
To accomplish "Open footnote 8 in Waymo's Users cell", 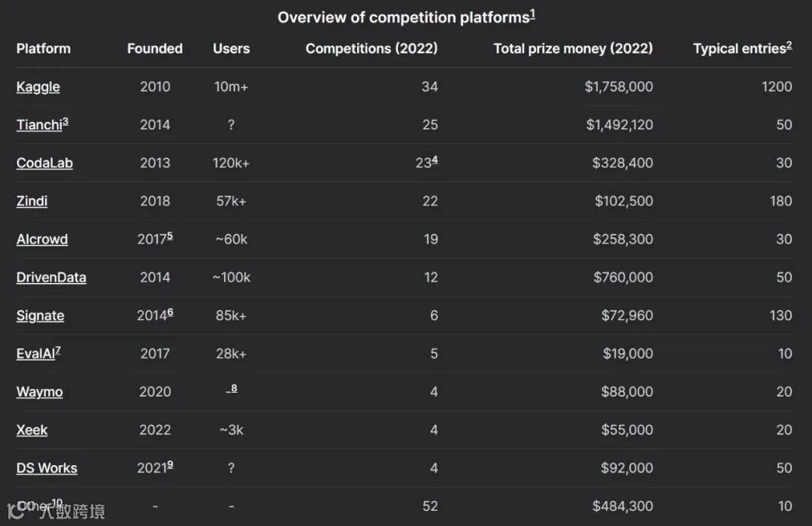I will coord(234,388).
